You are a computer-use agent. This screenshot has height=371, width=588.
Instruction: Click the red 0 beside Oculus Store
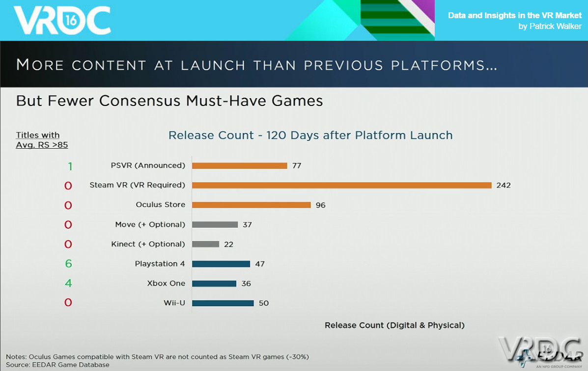[68, 205]
